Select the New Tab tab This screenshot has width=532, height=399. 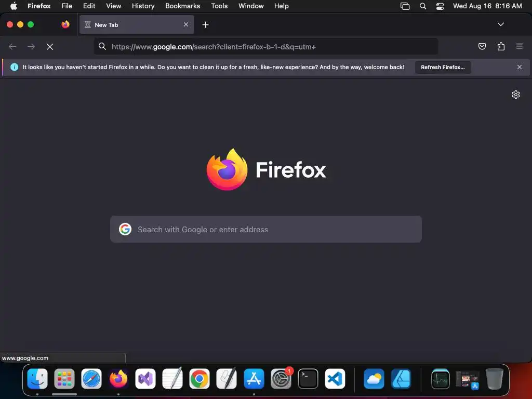[137, 25]
